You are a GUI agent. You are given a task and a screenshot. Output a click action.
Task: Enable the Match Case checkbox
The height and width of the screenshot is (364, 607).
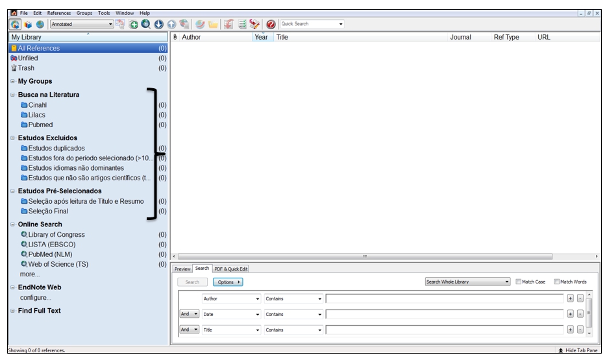click(519, 282)
